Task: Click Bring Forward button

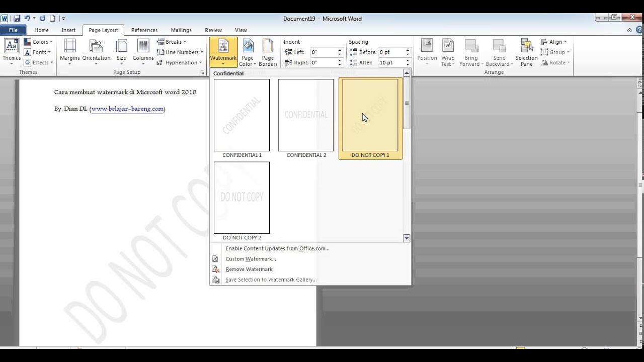Action: pos(471,52)
